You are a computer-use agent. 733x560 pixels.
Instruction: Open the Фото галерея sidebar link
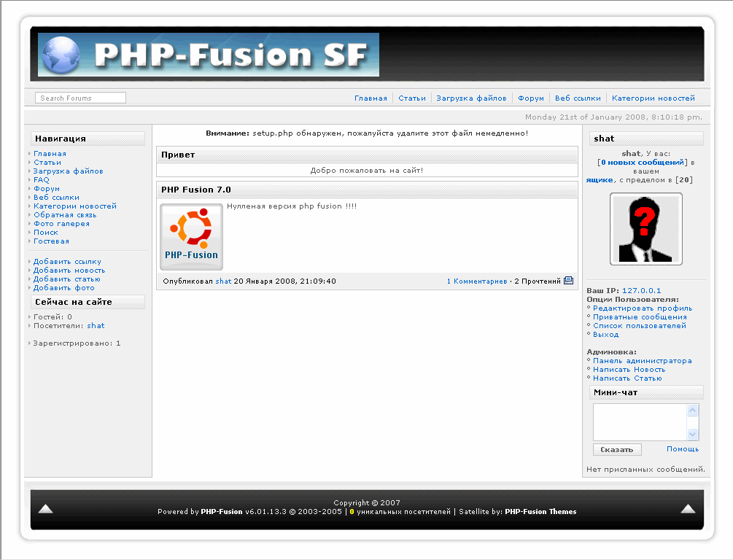pos(62,224)
